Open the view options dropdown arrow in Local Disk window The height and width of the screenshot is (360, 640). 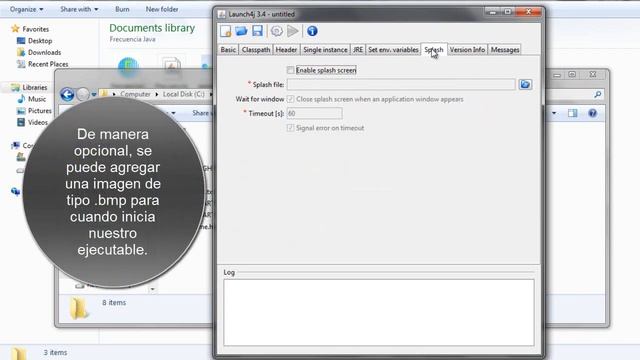tap(554, 113)
